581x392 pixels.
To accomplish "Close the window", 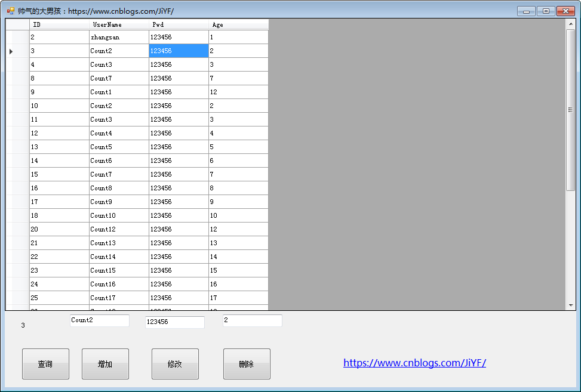I will (x=566, y=11).
